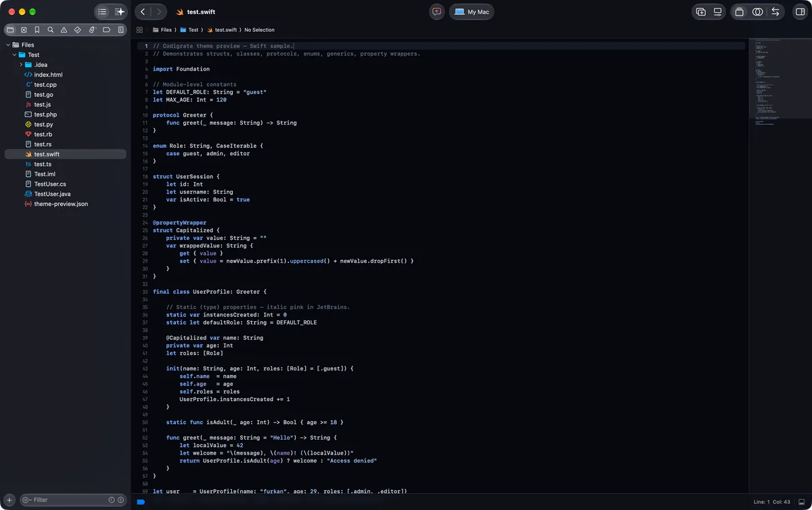The image size is (812, 510).
Task: Open the Debug navigator spray-can tab
Action: (x=92, y=30)
